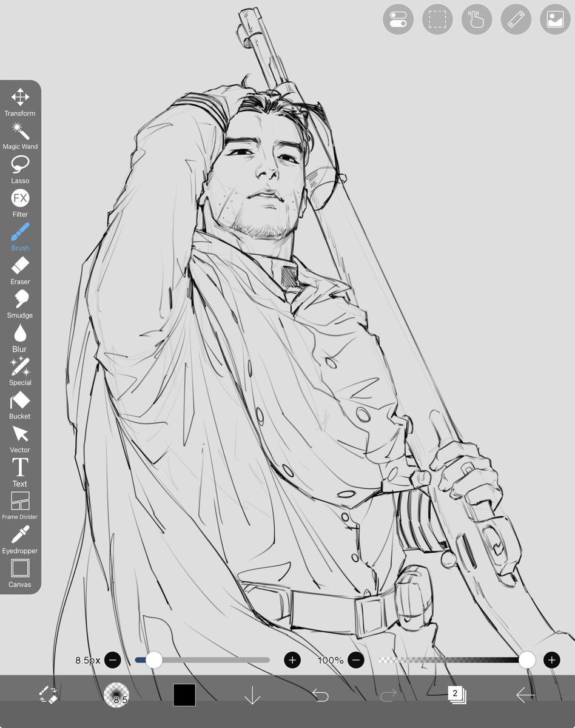Undo the last stroke

(320, 695)
